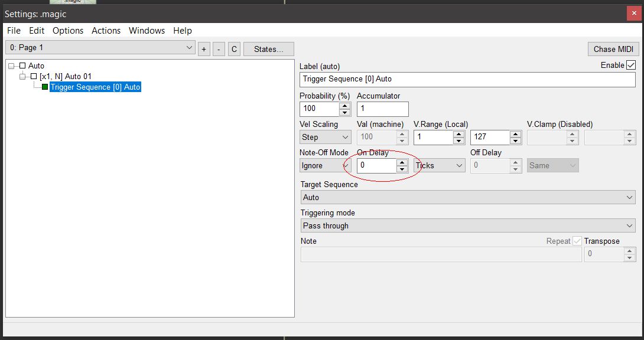
Task: Increase Probability value with up arrow
Action: [x=344, y=106]
